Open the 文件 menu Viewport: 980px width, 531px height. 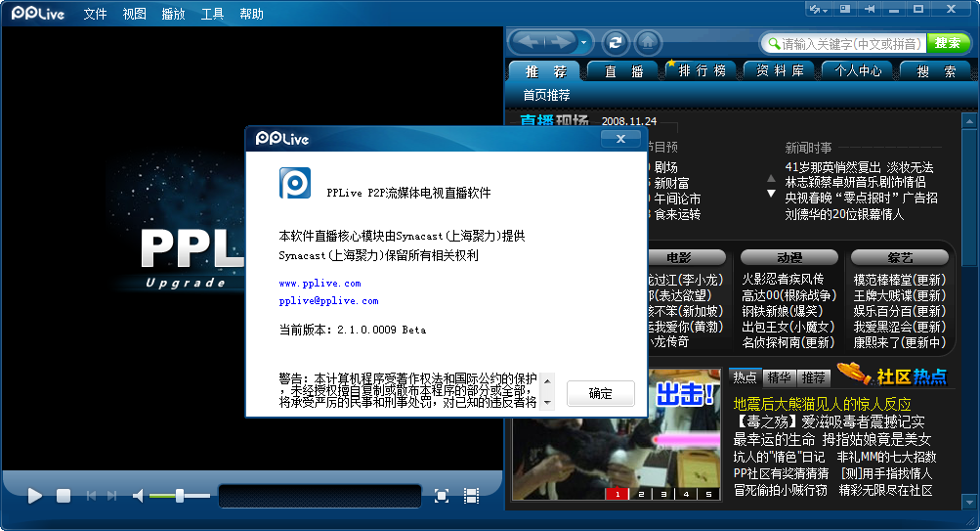point(95,14)
